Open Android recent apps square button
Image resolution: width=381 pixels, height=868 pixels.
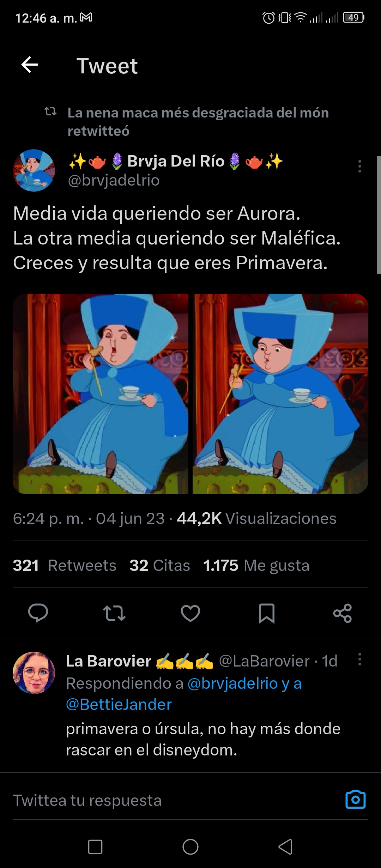(x=95, y=846)
